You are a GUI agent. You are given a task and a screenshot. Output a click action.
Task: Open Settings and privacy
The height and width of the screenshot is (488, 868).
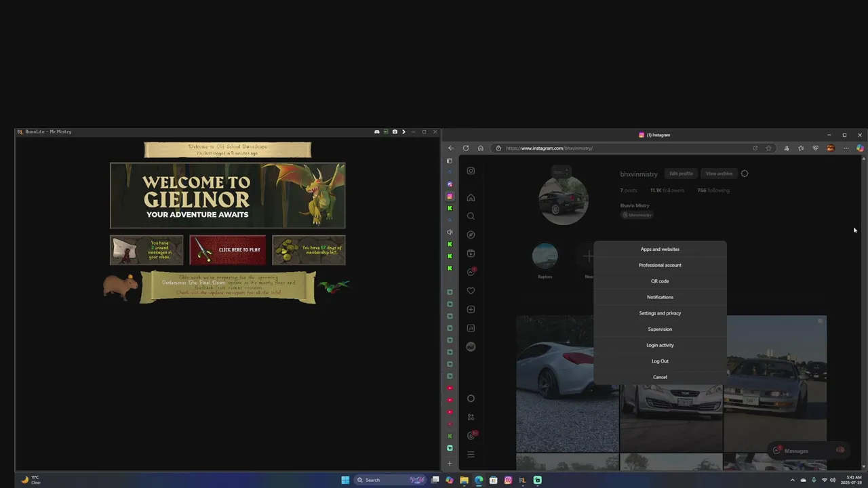coord(660,313)
